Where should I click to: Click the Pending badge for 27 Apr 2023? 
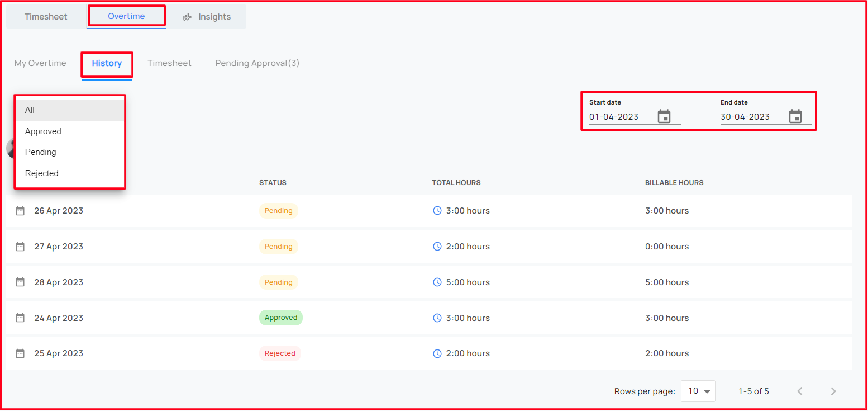[278, 247]
